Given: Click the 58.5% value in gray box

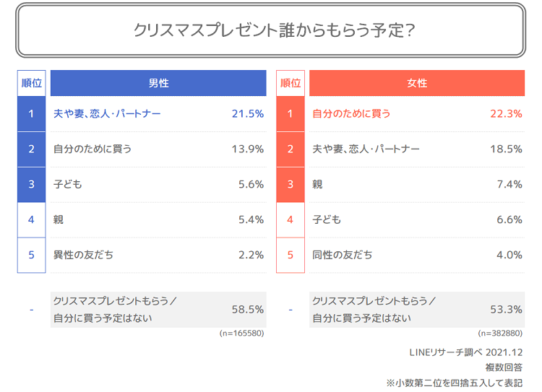Looking at the screenshot, I should click(x=247, y=310).
